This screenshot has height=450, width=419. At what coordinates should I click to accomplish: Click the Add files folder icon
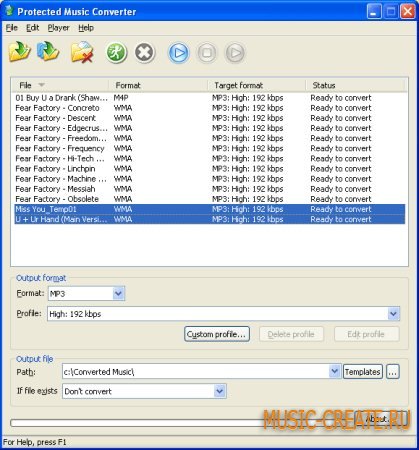coord(19,52)
